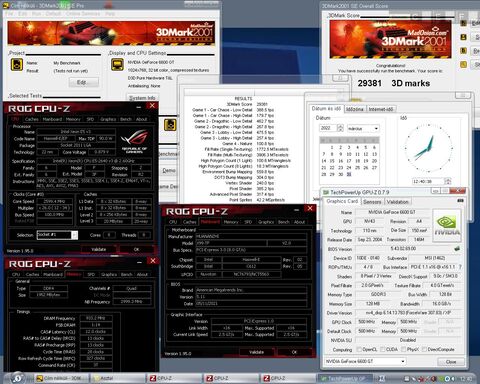Screen dimensions: 480x384
Task: Click the yellow icon beside the hidden Demo button
Action: [170, 125]
